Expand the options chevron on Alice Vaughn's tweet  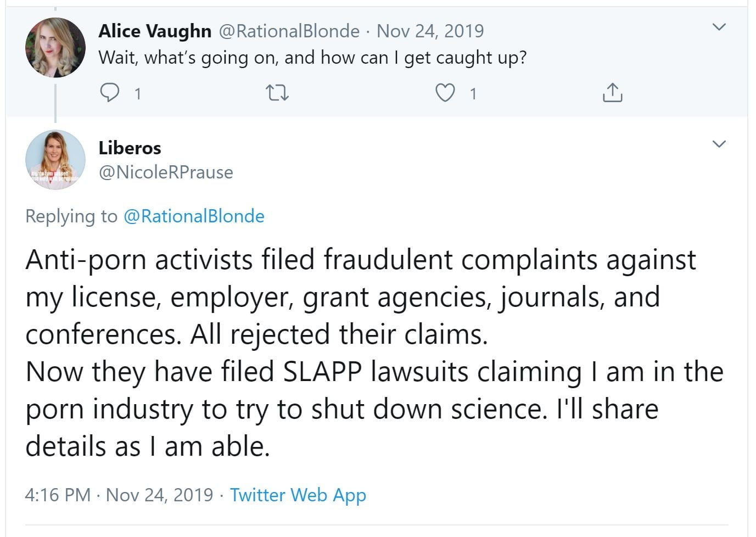719,27
